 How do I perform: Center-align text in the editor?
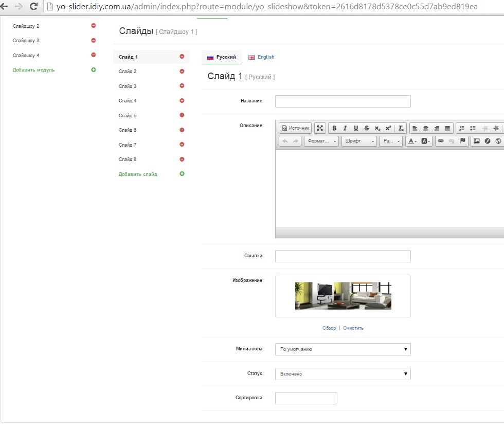point(426,128)
